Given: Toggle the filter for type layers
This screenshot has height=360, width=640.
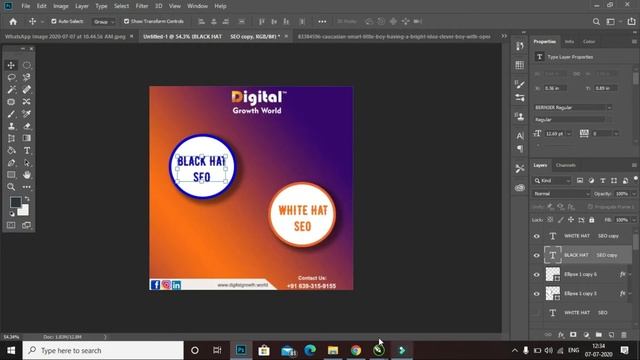Looking at the screenshot, I should pos(603,180).
